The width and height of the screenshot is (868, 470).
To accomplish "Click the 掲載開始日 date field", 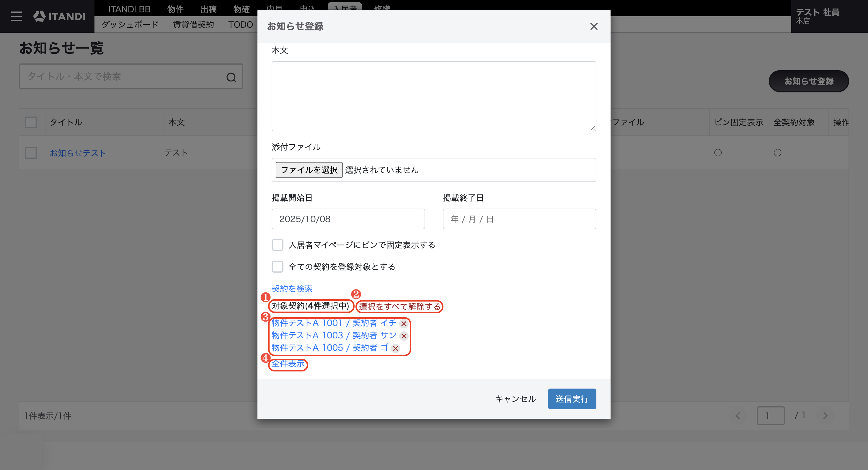I will tap(348, 219).
